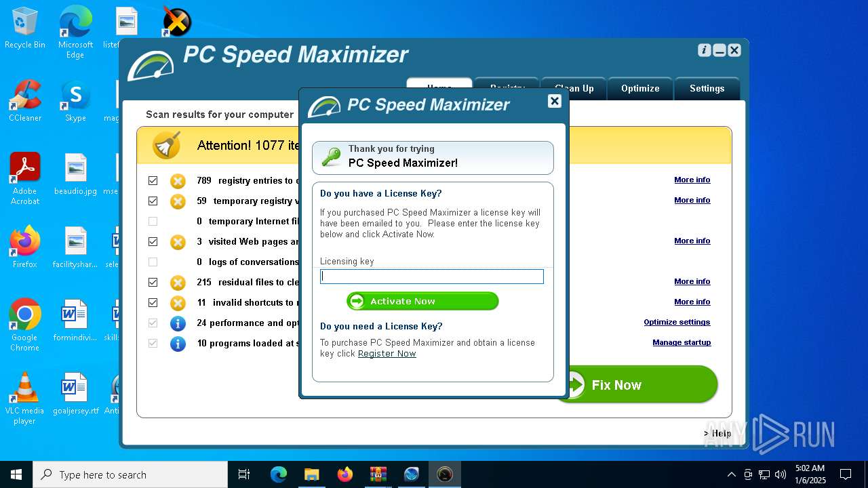This screenshot has width=868, height=488.
Task: Click the Activate Now button
Action: point(422,301)
